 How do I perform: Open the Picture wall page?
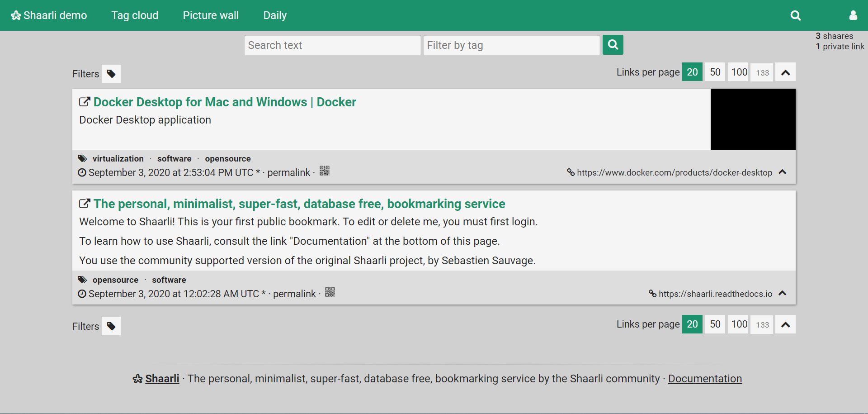coord(211,15)
